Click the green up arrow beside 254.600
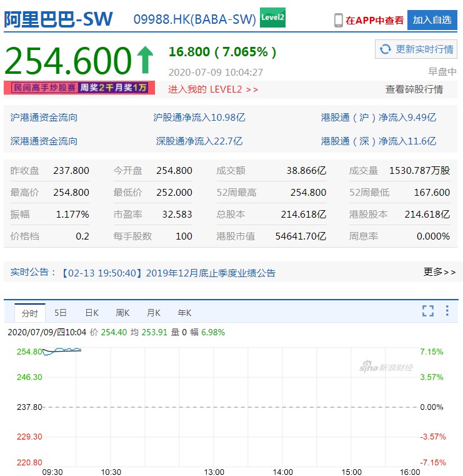 pyautogui.click(x=145, y=60)
